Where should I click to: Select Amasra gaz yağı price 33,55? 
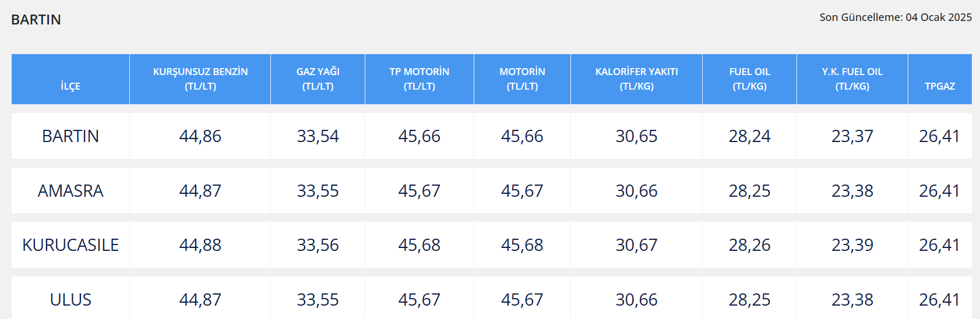[x=318, y=191]
